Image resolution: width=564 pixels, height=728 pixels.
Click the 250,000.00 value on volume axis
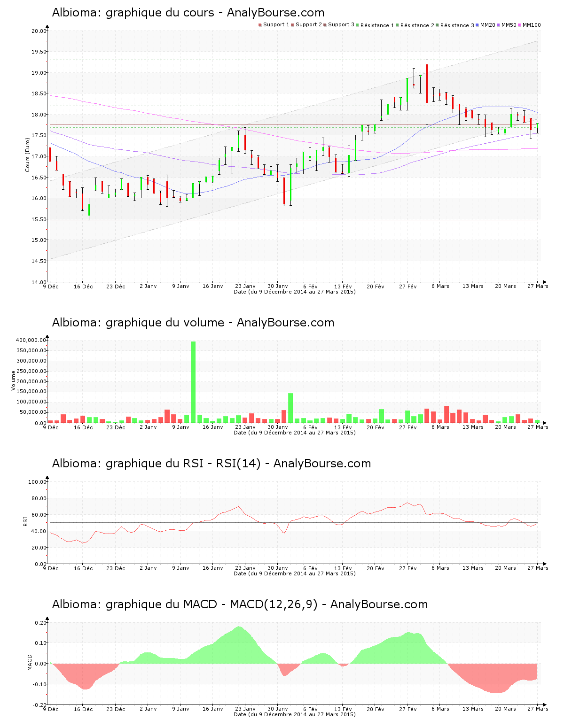(31, 371)
